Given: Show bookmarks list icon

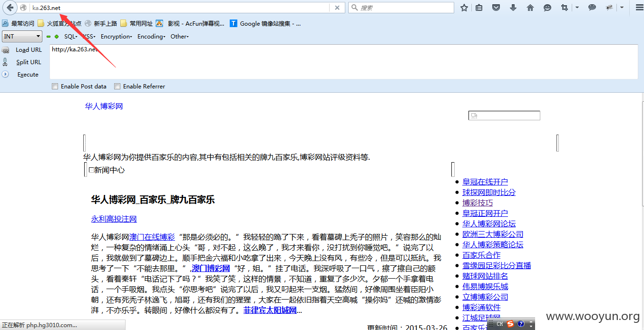Looking at the screenshot, I should (479, 8).
